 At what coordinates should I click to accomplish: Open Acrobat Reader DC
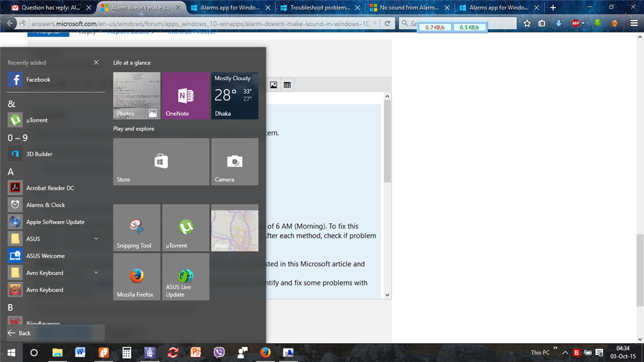tap(55, 188)
